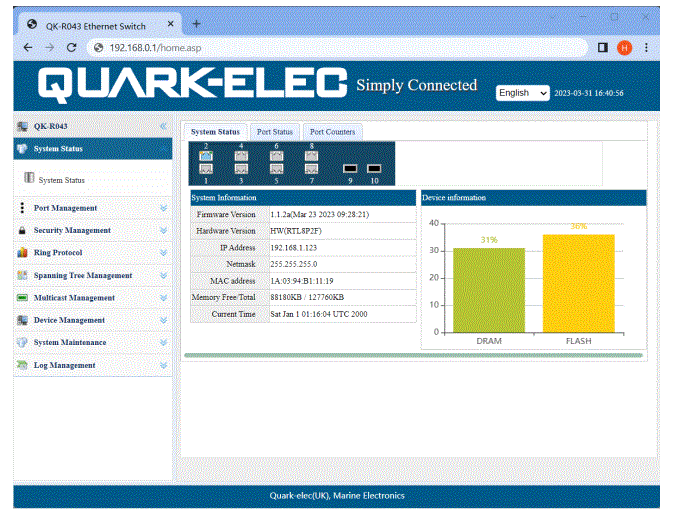Click the System Status sub-item icon

(x=29, y=177)
